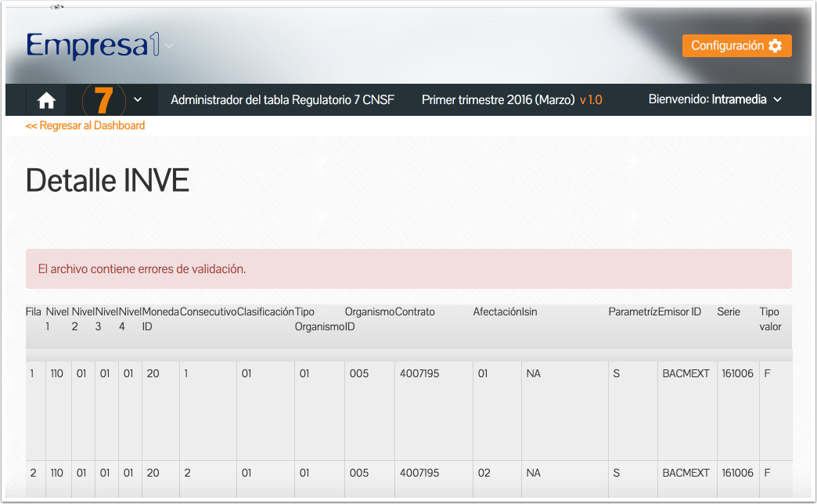Click the validation errors alert banner
The width and height of the screenshot is (817, 504).
(408, 269)
